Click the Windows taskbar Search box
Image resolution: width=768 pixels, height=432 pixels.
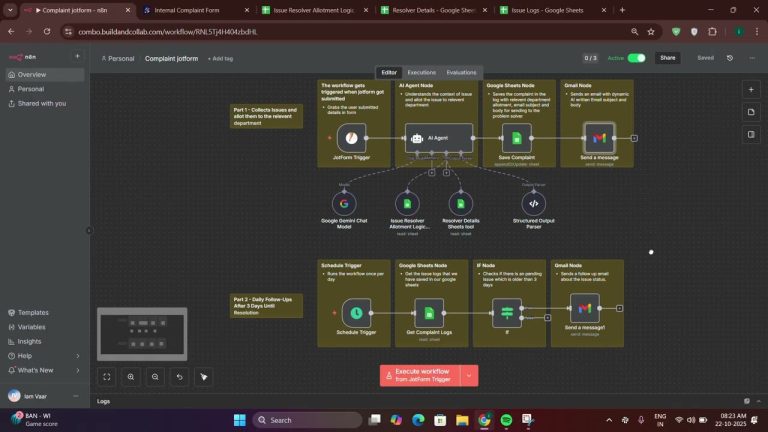point(308,420)
